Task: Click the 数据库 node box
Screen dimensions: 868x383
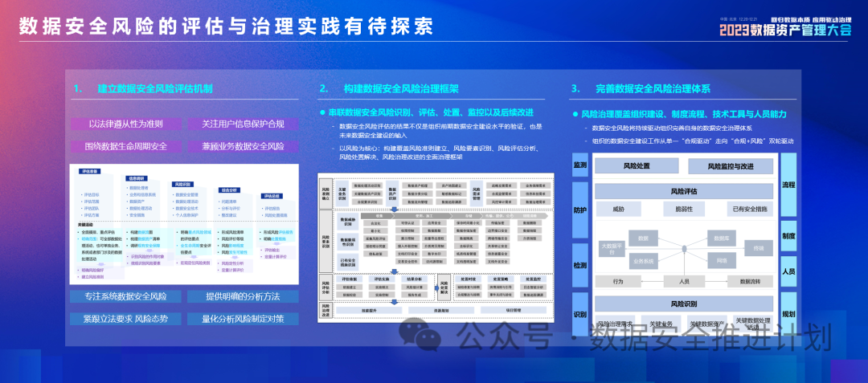Action: click(722, 238)
